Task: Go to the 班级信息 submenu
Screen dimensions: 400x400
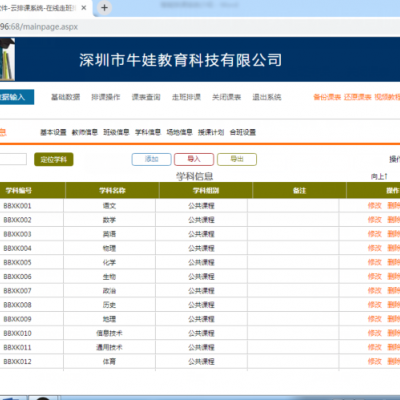Action: [116, 132]
